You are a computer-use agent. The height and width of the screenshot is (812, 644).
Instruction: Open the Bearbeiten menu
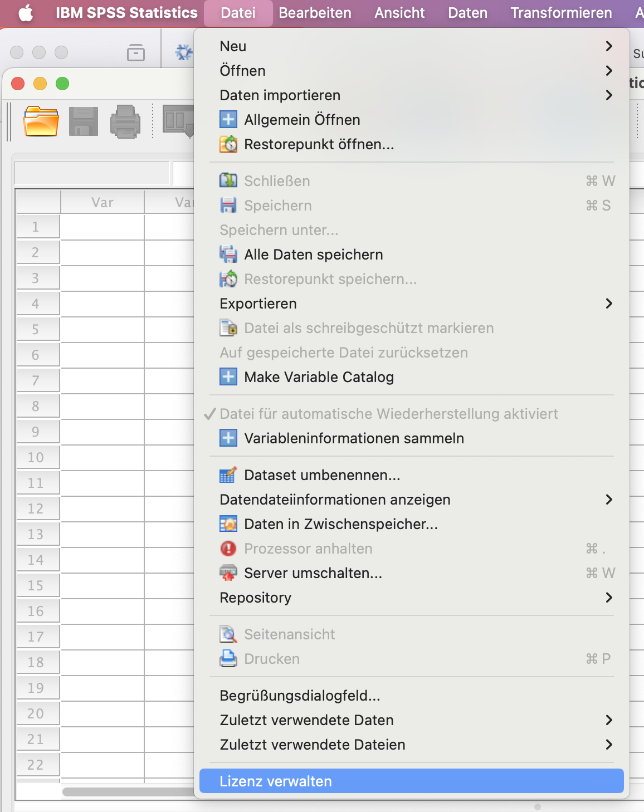click(315, 13)
